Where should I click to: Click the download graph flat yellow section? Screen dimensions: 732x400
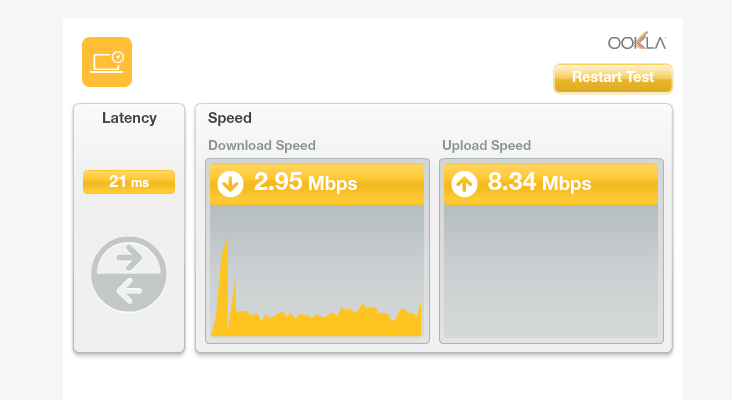tap(327, 326)
